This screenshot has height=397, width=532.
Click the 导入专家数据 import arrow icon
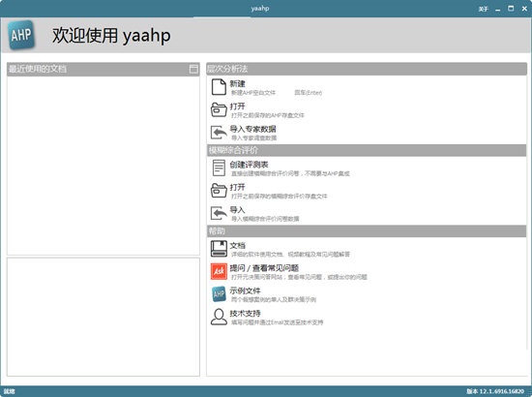[219, 132]
